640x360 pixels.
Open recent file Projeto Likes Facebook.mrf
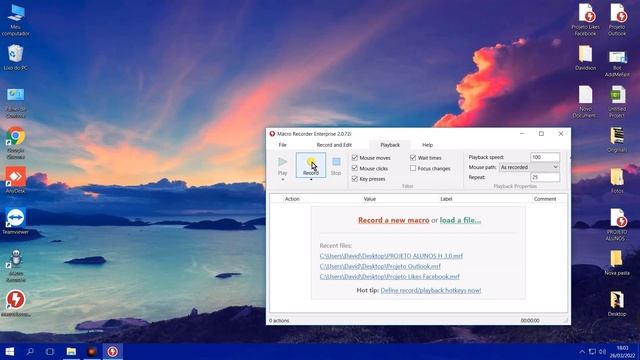click(x=389, y=276)
